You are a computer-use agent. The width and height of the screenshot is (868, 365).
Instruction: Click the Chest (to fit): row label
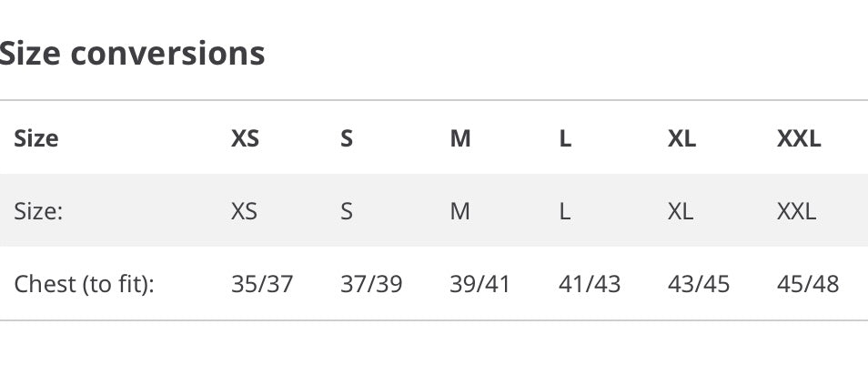(x=85, y=285)
